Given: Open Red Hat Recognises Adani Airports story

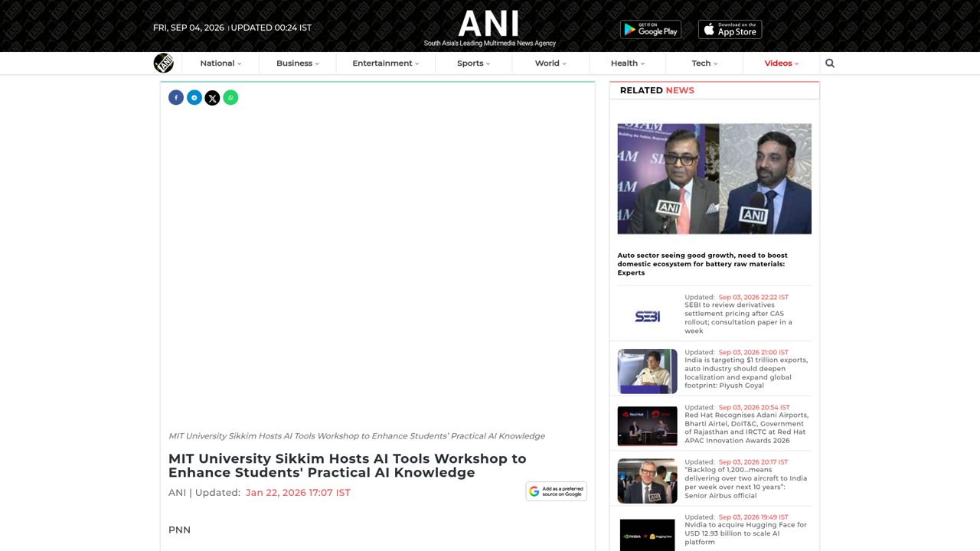Looking at the screenshot, I should 746,428.
